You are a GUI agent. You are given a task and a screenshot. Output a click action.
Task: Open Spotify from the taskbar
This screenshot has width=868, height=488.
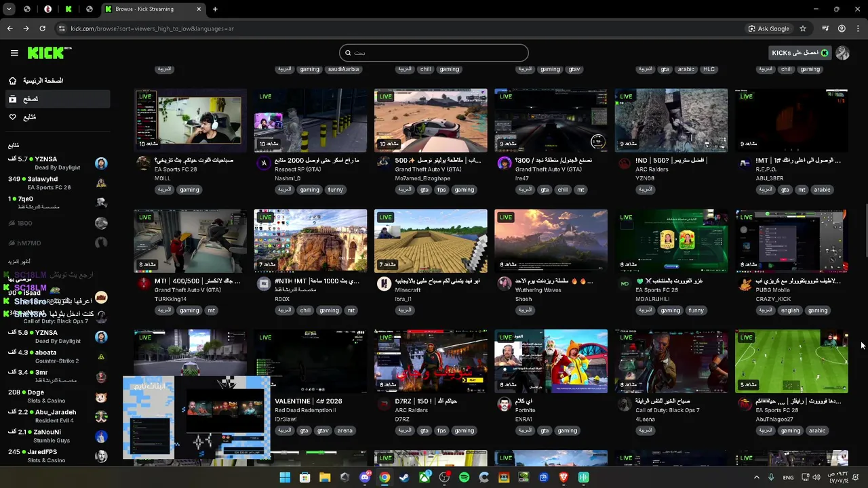tap(464, 477)
